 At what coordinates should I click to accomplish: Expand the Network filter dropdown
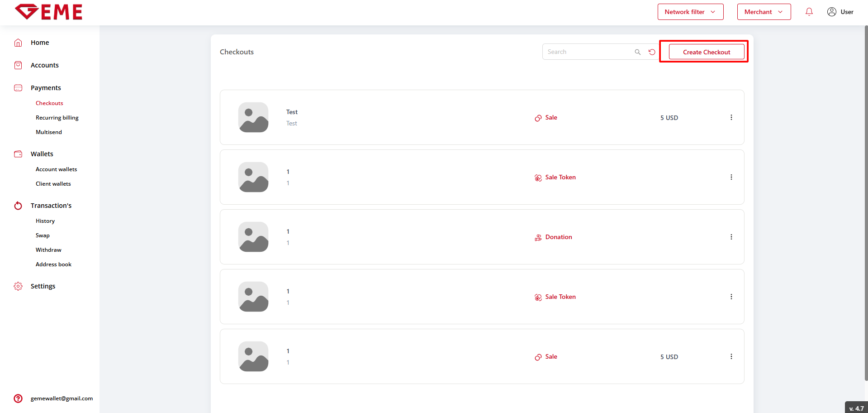[x=690, y=12]
